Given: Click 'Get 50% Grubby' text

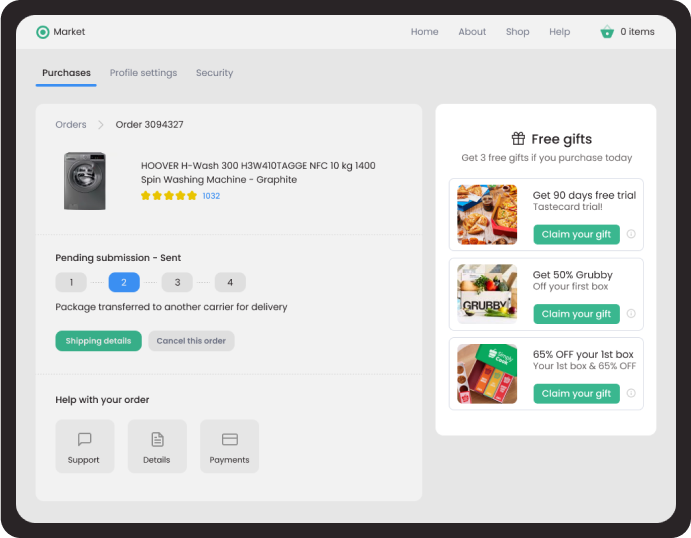Looking at the screenshot, I should pyautogui.click(x=572, y=275).
